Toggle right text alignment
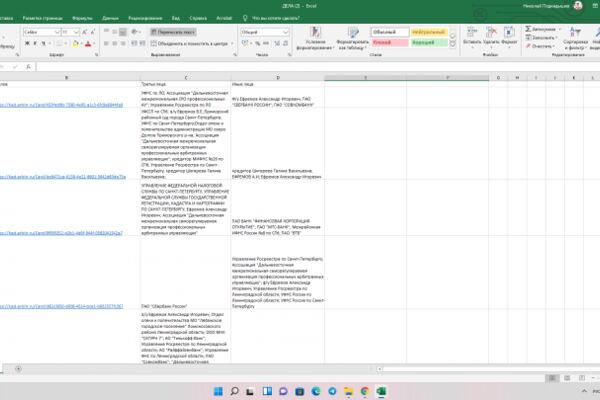This screenshot has width=600, height=400. (x=122, y=44)
